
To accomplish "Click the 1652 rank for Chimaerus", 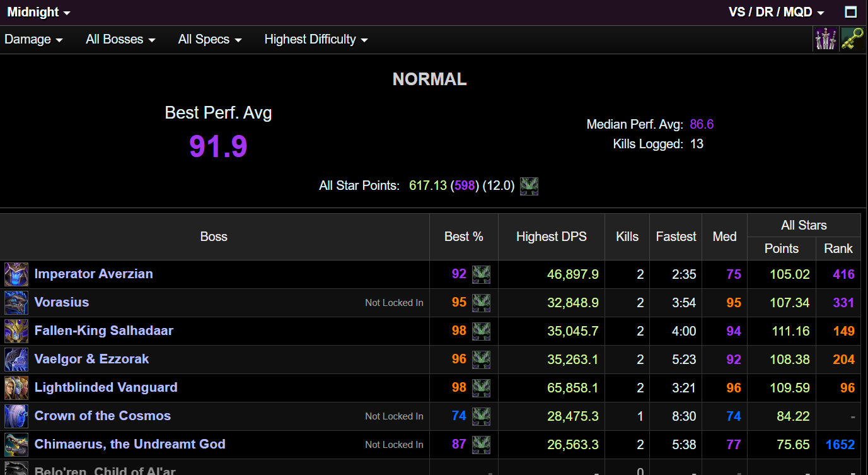I will coord(840,445).
